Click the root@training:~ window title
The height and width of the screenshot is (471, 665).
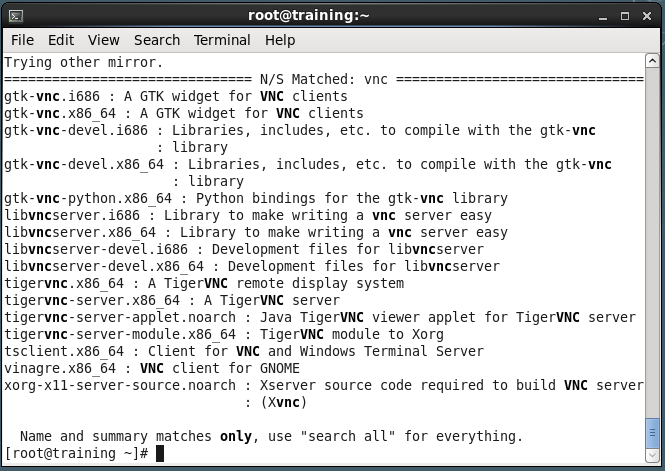click(308, 15)
